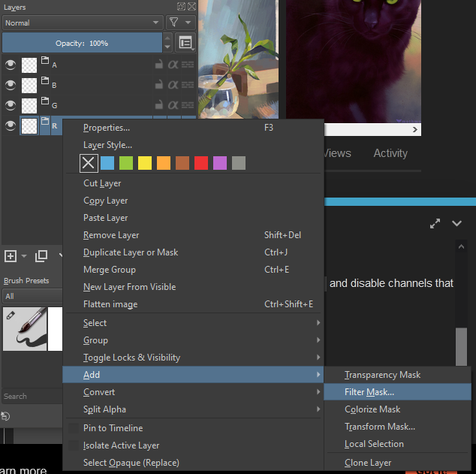The image size is (476, 474).
Task: Enable Isolate Active Layer checkbox
Action: [x=74, y=445]
